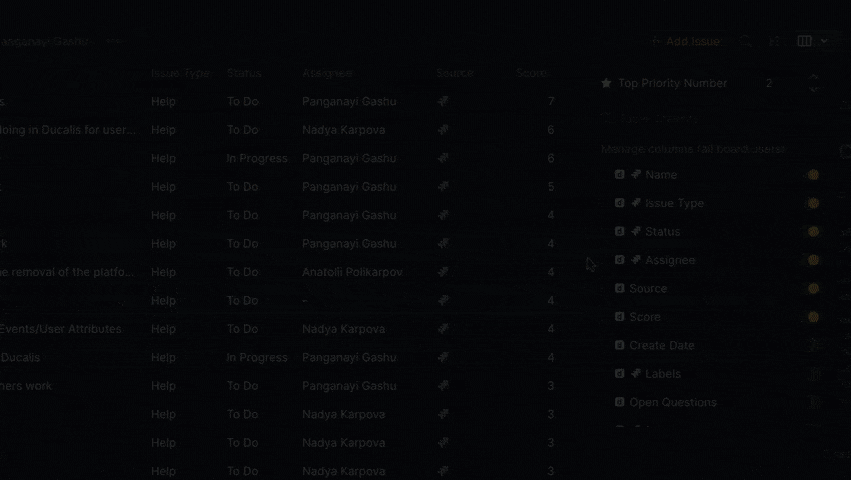Open the search magnifier icon
The image size is (851, 480).
[x=746, y=41]
